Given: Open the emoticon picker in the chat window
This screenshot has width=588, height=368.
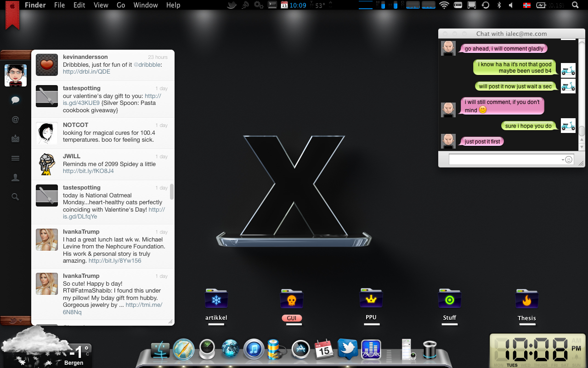Looking at the screenshot, I should 569,160.
